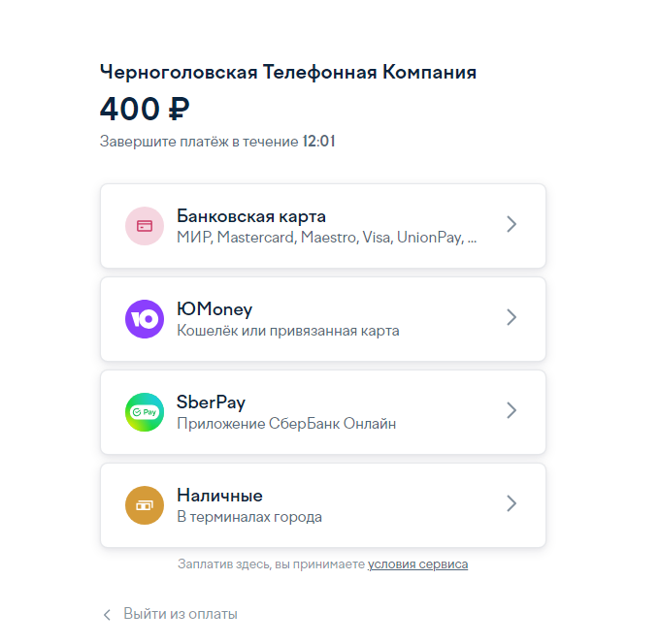Select Банковская карта payment method title
Viewport: 660px width, 644px height.
pos(251,216)
